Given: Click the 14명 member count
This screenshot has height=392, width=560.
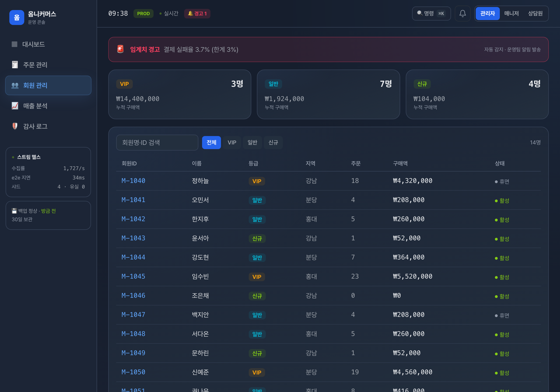Looking at the screenshot, I should (x=535, y=143).
